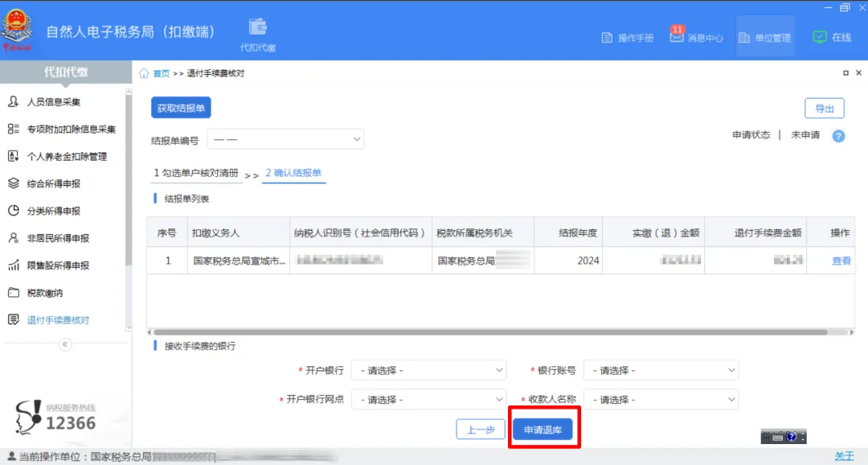Open 个人养老金扣除管理 module
This screenshot has width=868, height=465.
tap(68, 155)
